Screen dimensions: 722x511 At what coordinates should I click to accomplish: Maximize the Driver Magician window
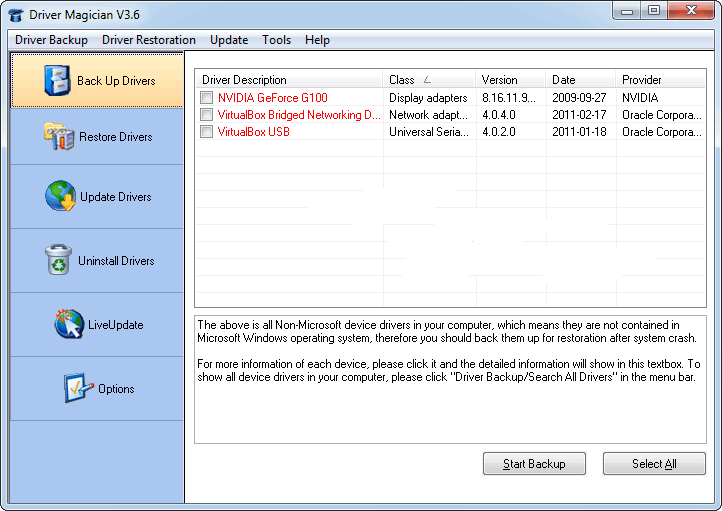654,11
